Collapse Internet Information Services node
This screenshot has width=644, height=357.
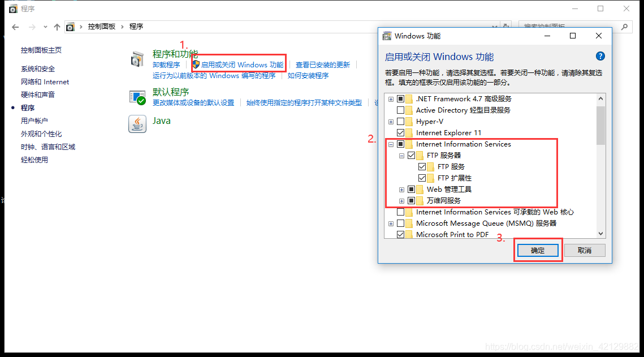(x=391, y=144)
